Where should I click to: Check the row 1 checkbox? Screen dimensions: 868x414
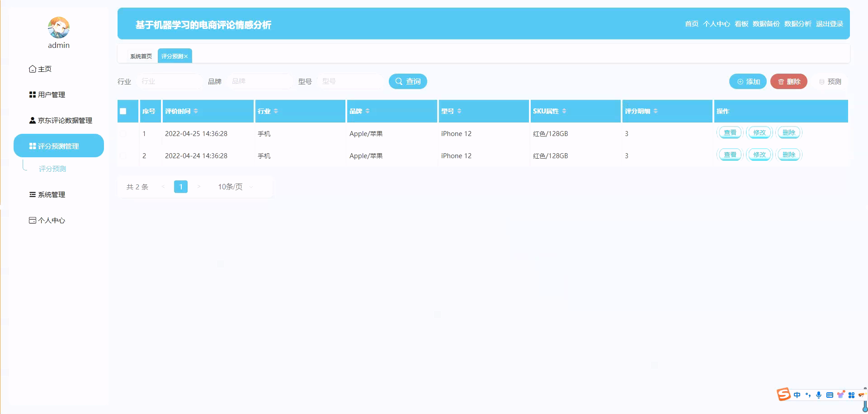click(123, 134)
